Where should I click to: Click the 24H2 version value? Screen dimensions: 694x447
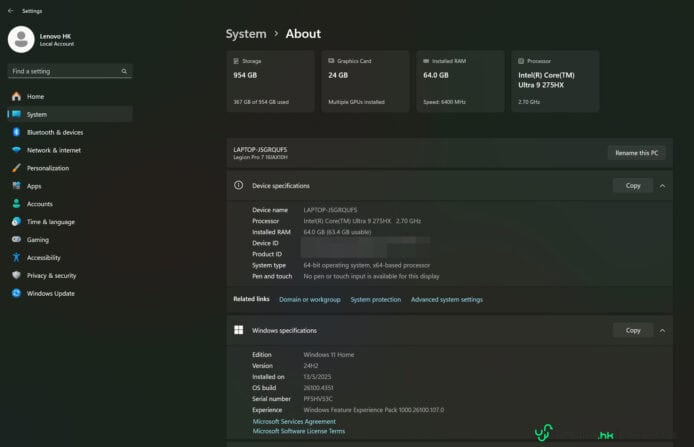tap(311, 366)
